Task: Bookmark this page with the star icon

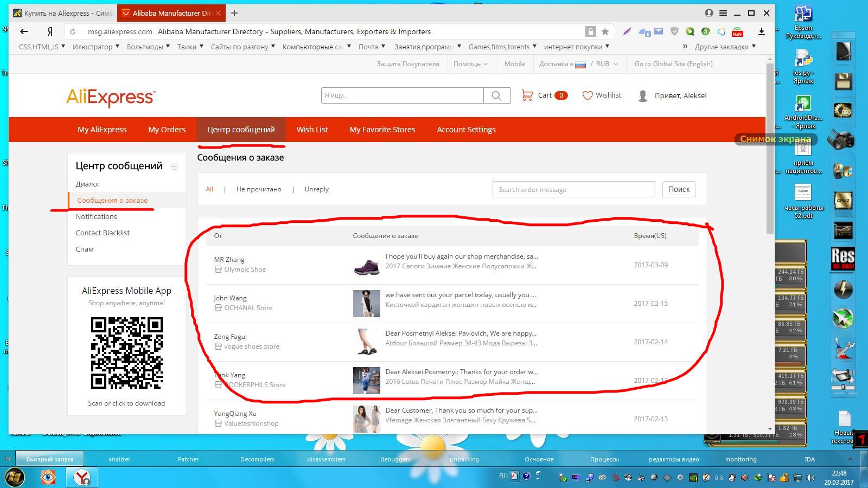Action: 605,31
